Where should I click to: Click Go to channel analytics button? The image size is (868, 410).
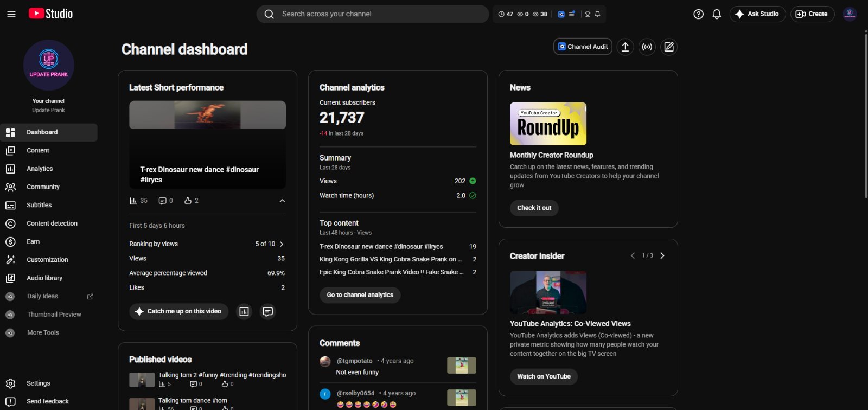360,295
